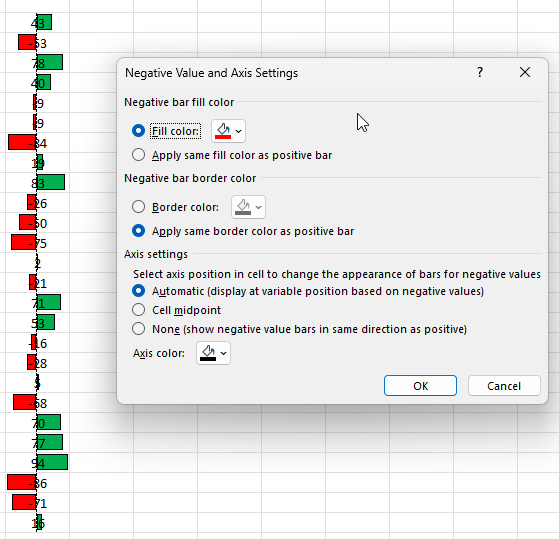Viewport: 559px width, 539px height.
Task: Select spreadsheet cell showing value -26
Action: (37, 202)
